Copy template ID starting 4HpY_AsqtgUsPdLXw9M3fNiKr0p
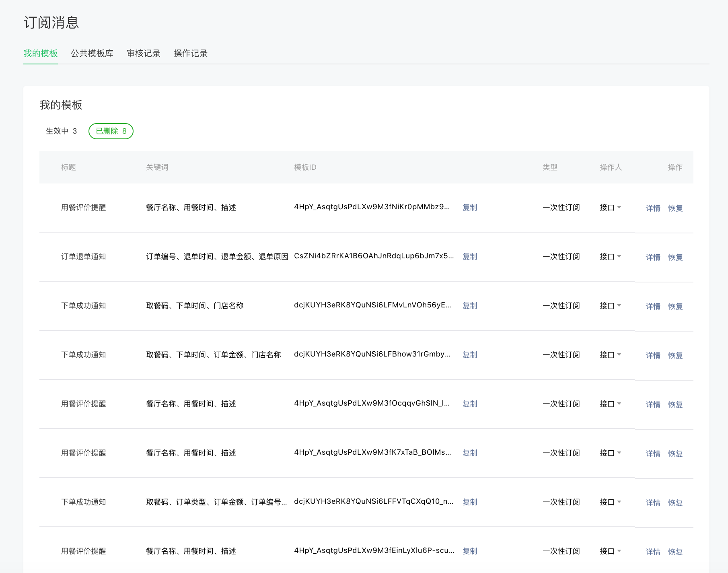728x573 pixels. coord(470,208)
